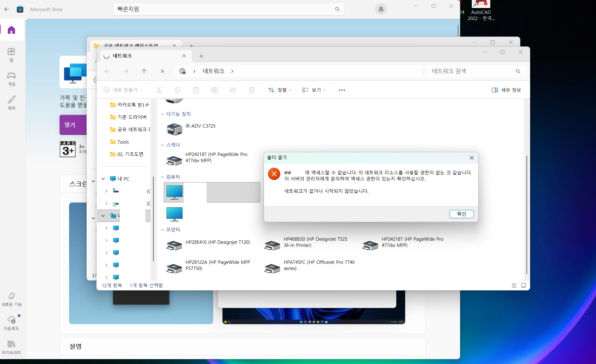Click the Microsoft Store search box with 빠른지원
The width and height of the screenshot is (596, 364).
pyautogui.click(x=228, y=9)
